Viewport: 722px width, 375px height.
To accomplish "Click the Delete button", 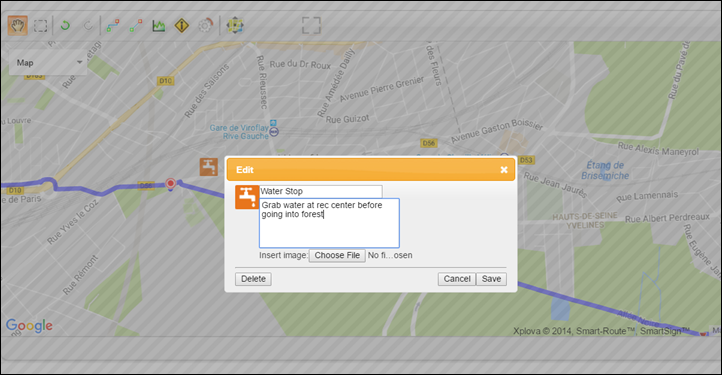I will 253,279.
